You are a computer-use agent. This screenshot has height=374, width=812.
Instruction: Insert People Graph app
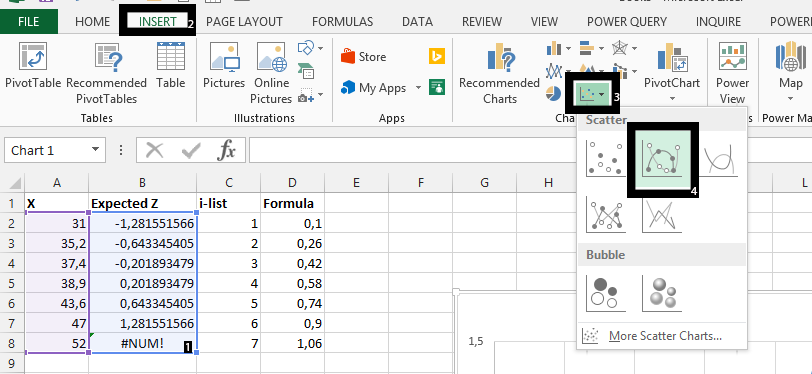click(437, 88)
